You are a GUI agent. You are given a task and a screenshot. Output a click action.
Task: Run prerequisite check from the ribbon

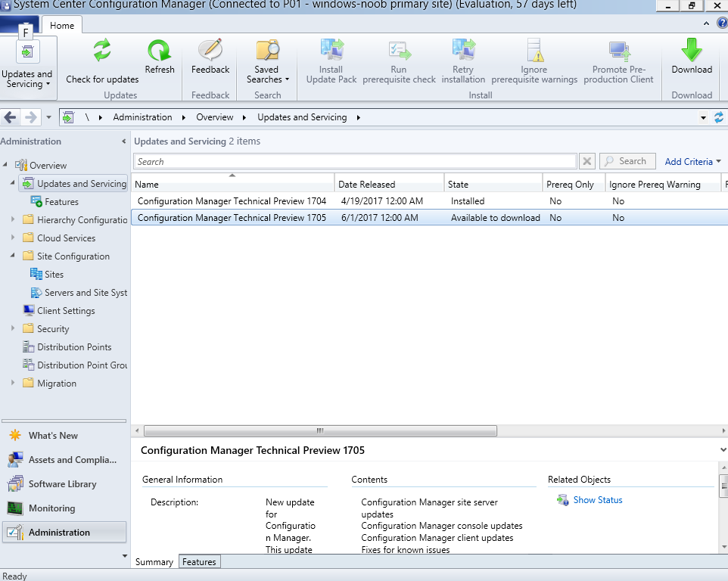click(x=399, y=62)
